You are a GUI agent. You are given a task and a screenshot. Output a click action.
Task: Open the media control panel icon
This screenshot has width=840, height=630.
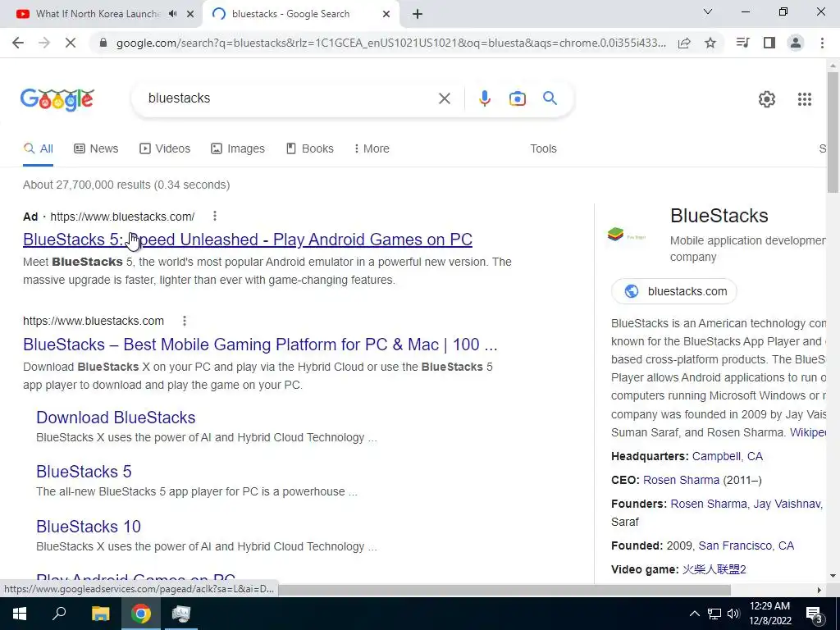point(742,43)
